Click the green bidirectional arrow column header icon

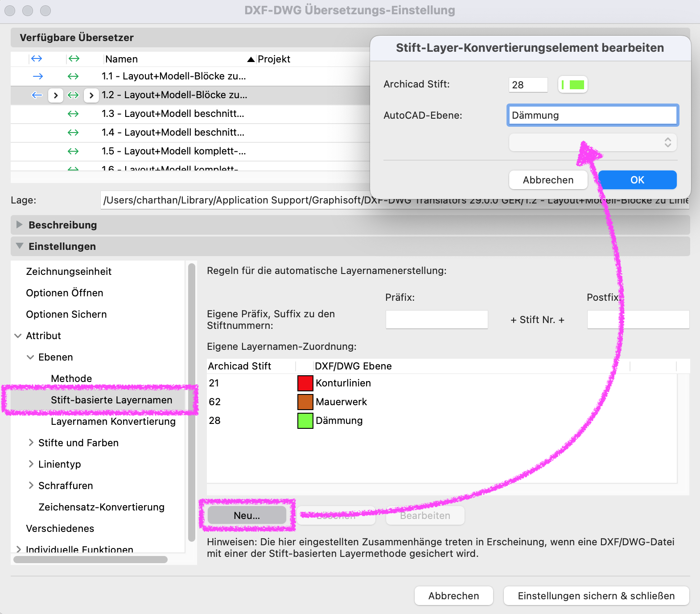(x=74, y=58)
